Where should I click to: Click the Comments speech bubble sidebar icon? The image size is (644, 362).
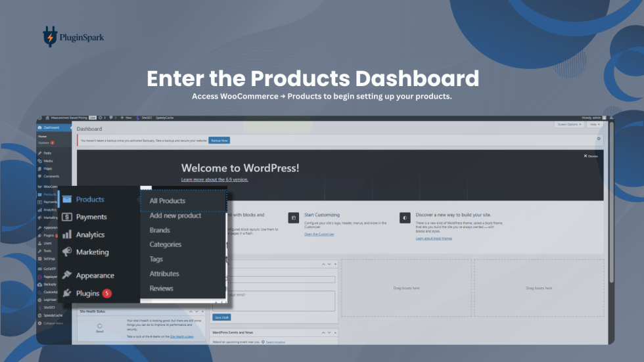click(40, 177)
